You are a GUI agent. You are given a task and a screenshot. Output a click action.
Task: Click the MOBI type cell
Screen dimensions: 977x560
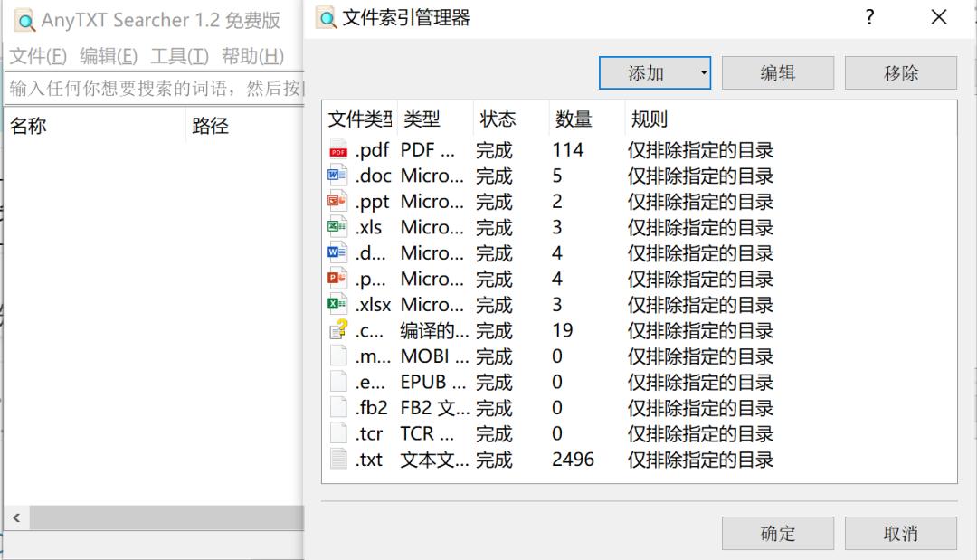click(435, 356)
